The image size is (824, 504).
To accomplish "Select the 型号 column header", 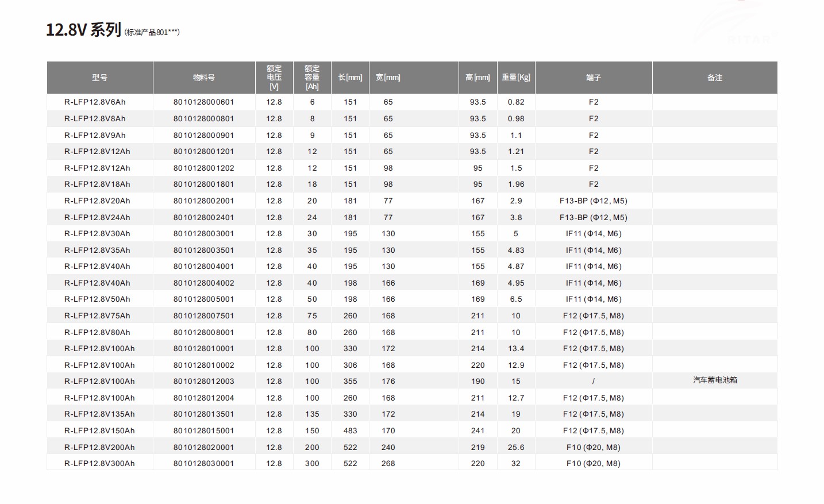I will [99, 78].
